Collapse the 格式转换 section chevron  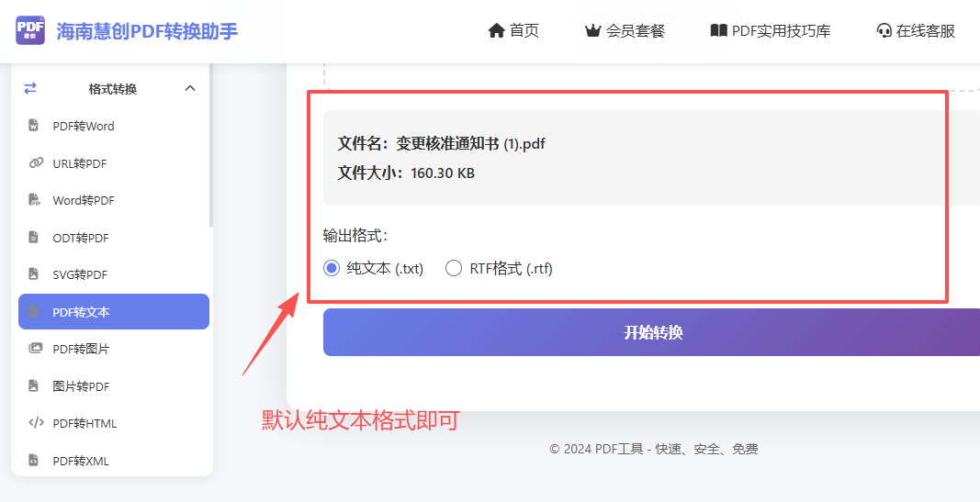tap(190, 89)
